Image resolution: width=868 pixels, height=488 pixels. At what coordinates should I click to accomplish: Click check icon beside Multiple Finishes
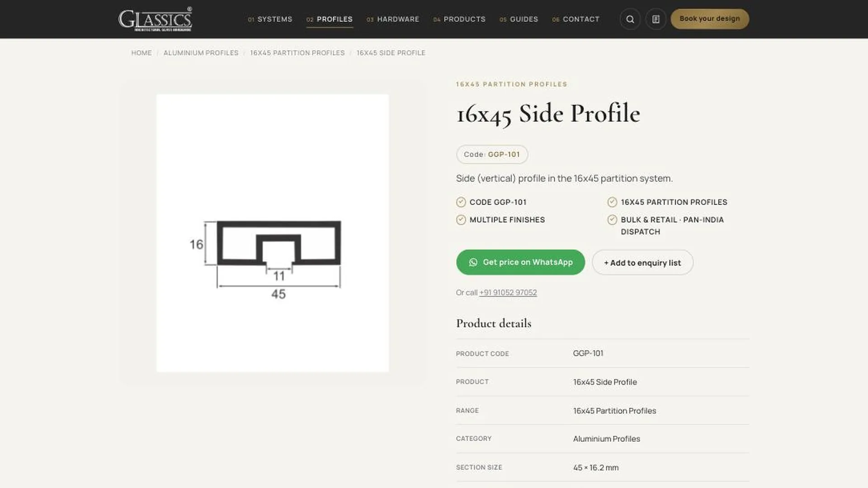coord(461,220)
